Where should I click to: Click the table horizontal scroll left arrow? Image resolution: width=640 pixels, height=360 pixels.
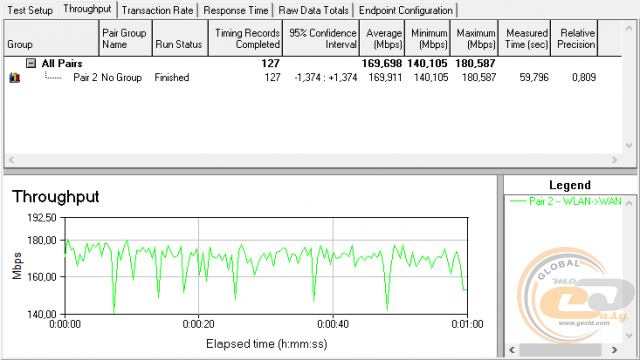pyautogui.click(x=11, y=160)
